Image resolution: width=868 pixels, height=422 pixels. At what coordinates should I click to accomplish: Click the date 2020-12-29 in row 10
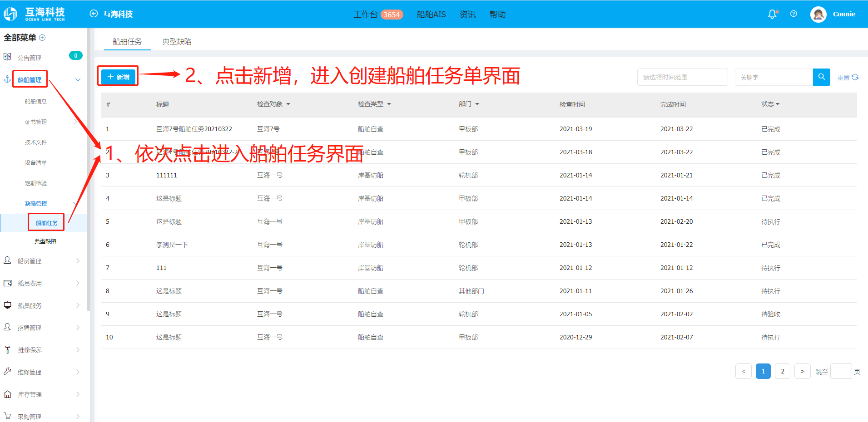[x=575, y=337]
